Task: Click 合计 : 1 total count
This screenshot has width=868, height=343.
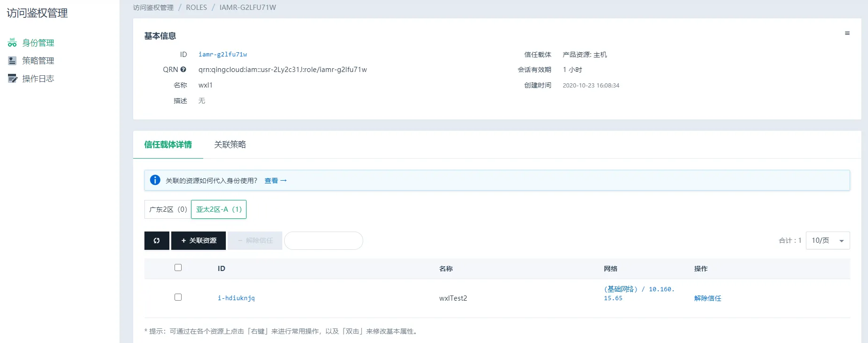Action: pos(790,240)
